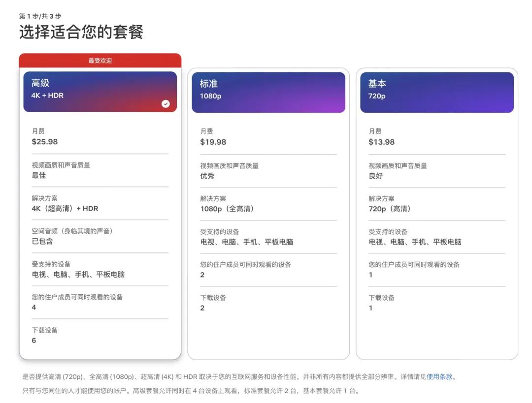
Task: Open the 使用条款 link
Action: coord(439,377)
